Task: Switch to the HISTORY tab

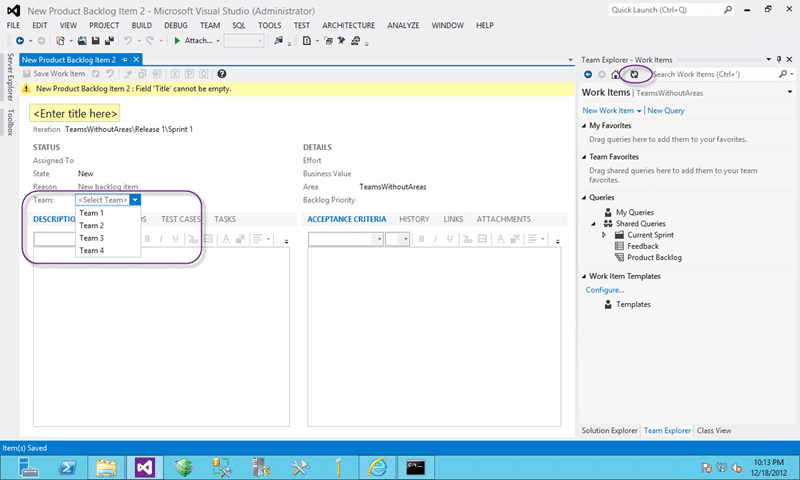Action: pos(414,219)
